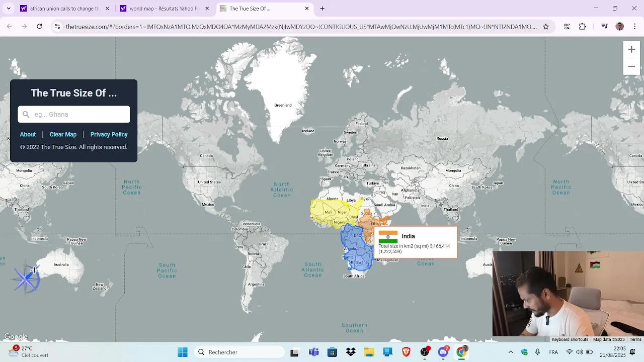
Task: Switch the FRA keyboard language indicator
Action: tap(553, 352)
